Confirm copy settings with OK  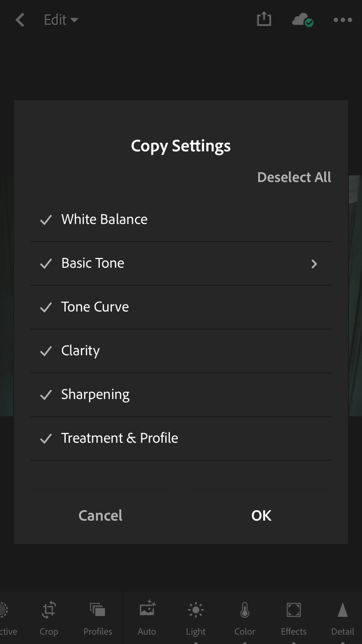[x=261, y=516]
